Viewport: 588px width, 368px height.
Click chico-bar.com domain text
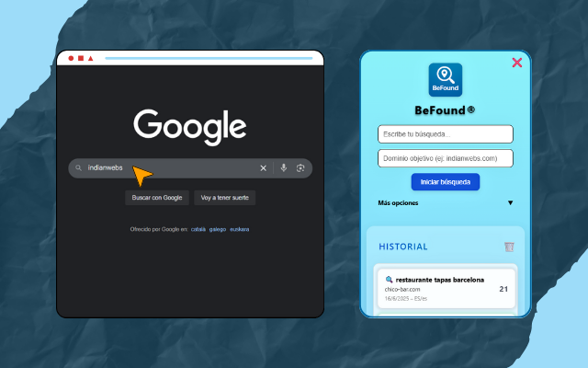pos(402,289)
